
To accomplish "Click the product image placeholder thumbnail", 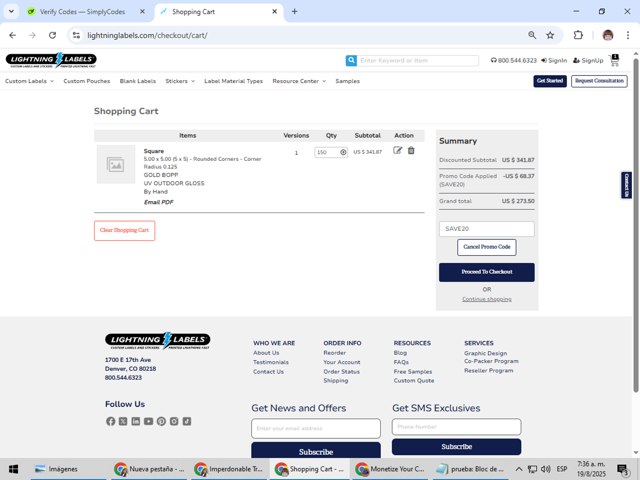I will point(116,164).
